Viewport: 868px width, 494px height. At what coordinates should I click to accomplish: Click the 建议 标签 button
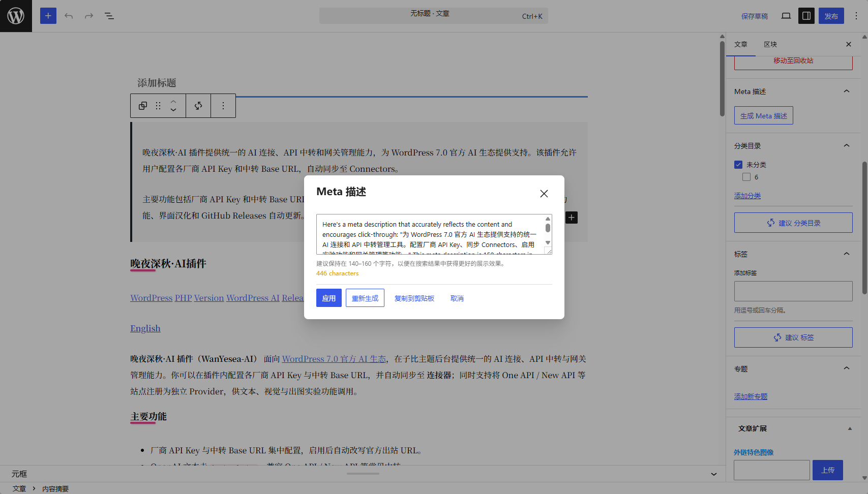click(793, 337)
